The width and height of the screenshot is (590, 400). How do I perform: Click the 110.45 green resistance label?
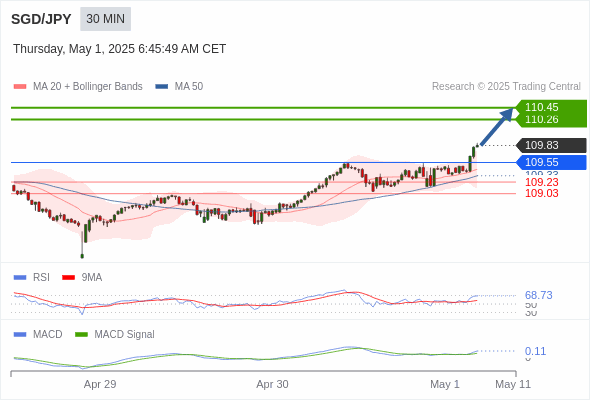(x=541, y=107)
